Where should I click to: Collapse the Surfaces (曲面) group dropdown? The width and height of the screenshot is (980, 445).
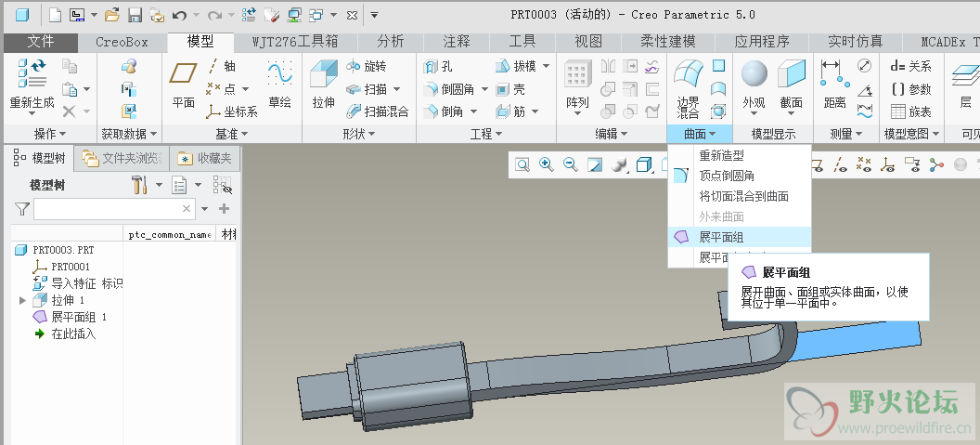point(700,134)
